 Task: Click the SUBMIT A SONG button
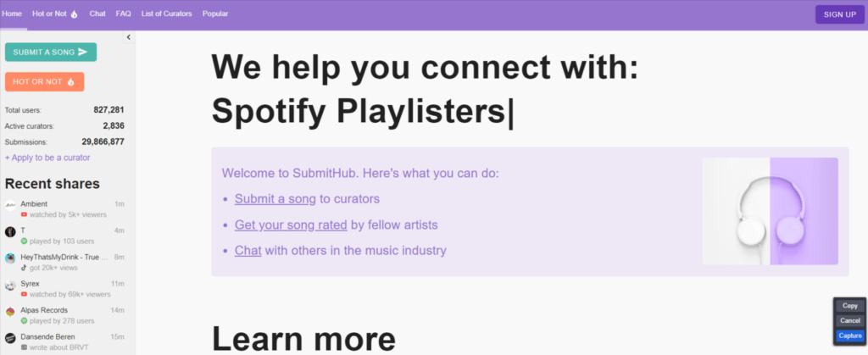coord(50,52)
